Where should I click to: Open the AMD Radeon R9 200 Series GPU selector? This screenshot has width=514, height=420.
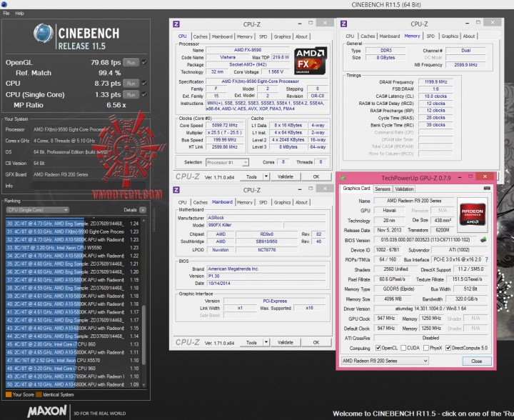coord(385,361)
